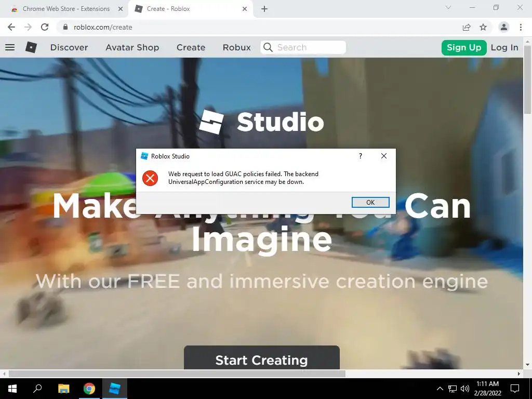This screenshot has width=532, height=399.
Task: Open Chrome's three-dot menu
Action: (521, 27)
